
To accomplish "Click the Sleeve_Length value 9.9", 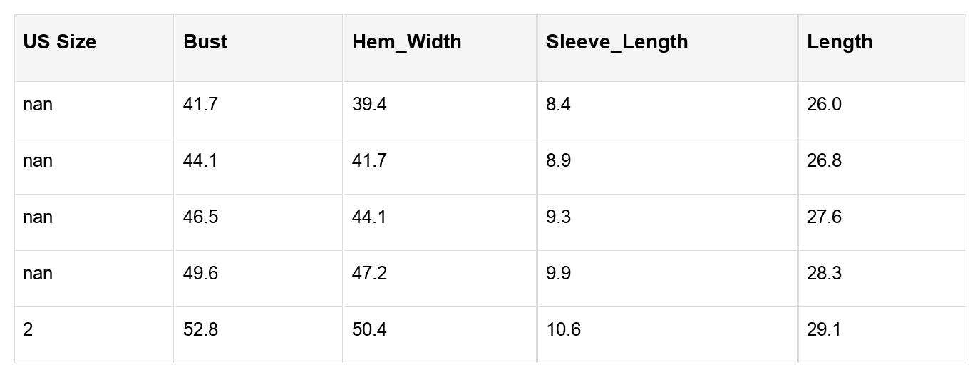I will [x=558, y=274].
